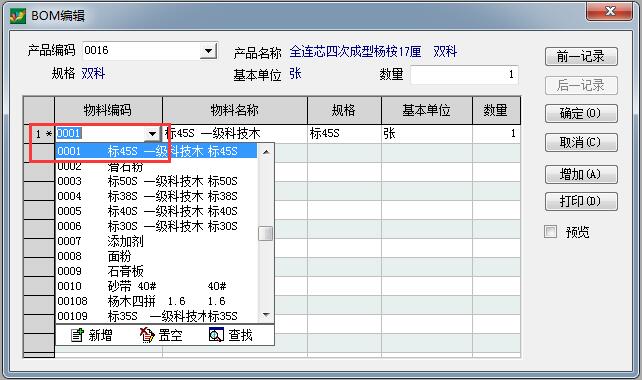
Task: Click the 物料名称 column header
Action: (235, 110)
